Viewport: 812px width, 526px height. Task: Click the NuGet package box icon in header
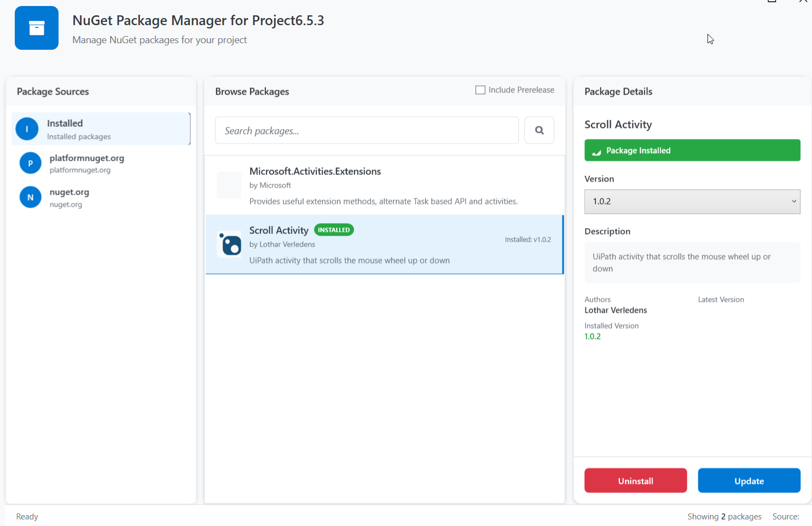point(37,28)
